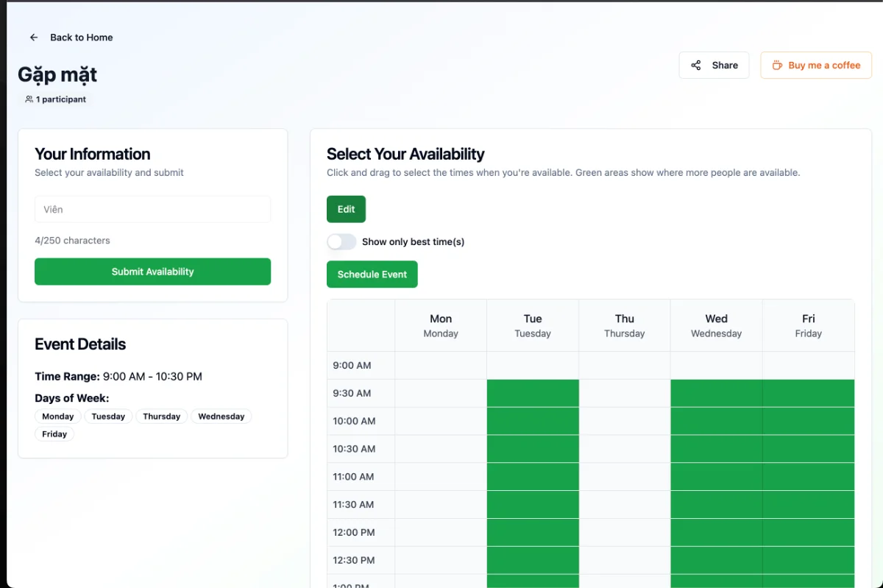
Task: Click the name input field
Action: (x=152, y=210)
